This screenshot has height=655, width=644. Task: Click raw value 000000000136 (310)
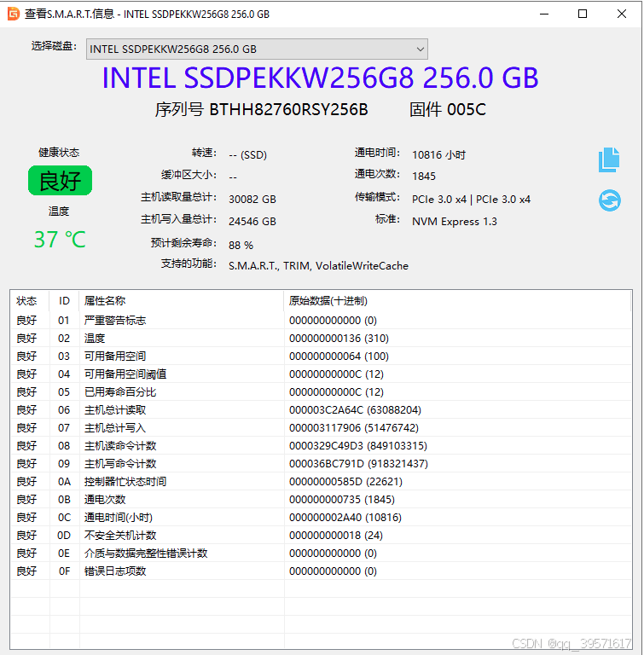pyautogui.click(x=339, y=339)
